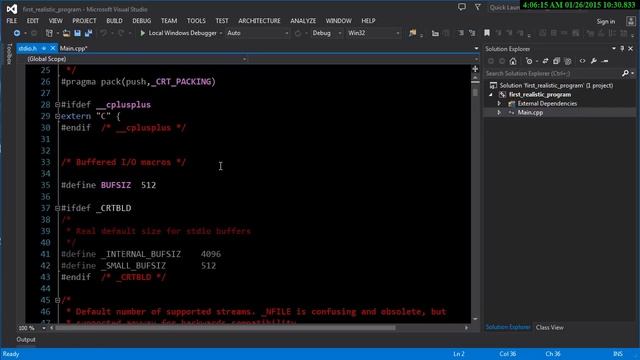
Task: Select the Solution 'first_realistic_program' root item
Action: (556, 86)
